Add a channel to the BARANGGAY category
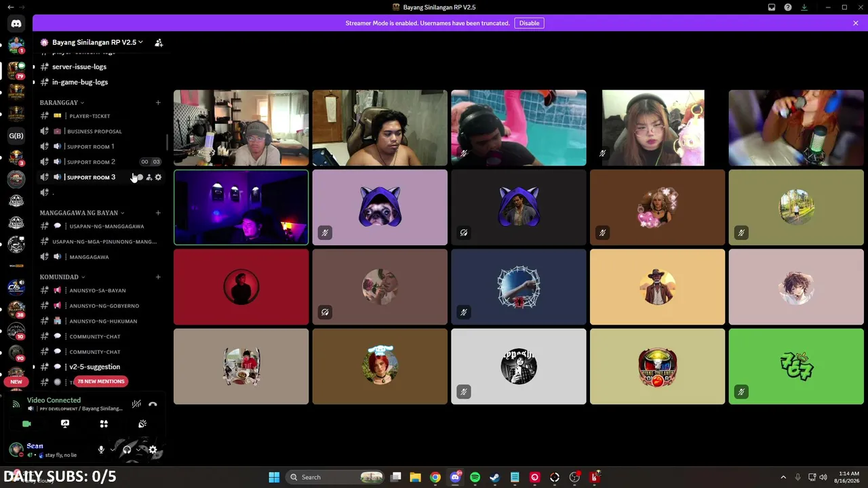This screenshot has height=488, width=868. (x=158, y=103)
